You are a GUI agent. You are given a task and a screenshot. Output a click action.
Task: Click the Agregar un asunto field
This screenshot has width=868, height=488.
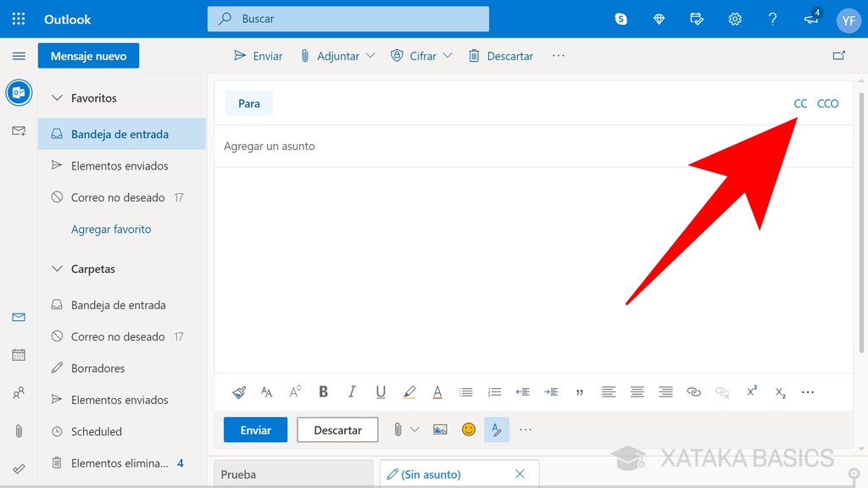coord(534,146)
